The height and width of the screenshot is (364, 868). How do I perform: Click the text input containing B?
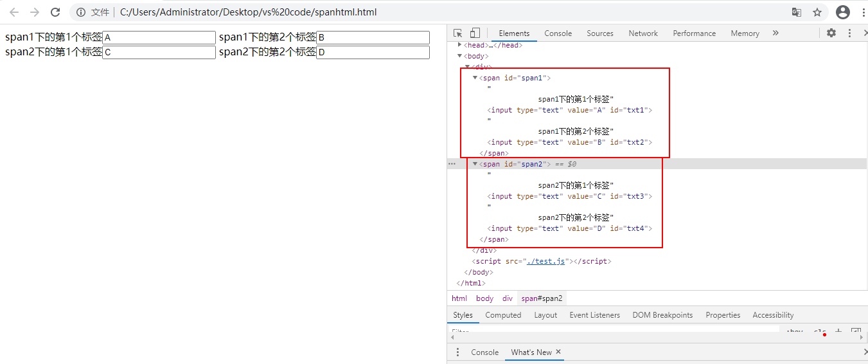(x=373, y=37)
